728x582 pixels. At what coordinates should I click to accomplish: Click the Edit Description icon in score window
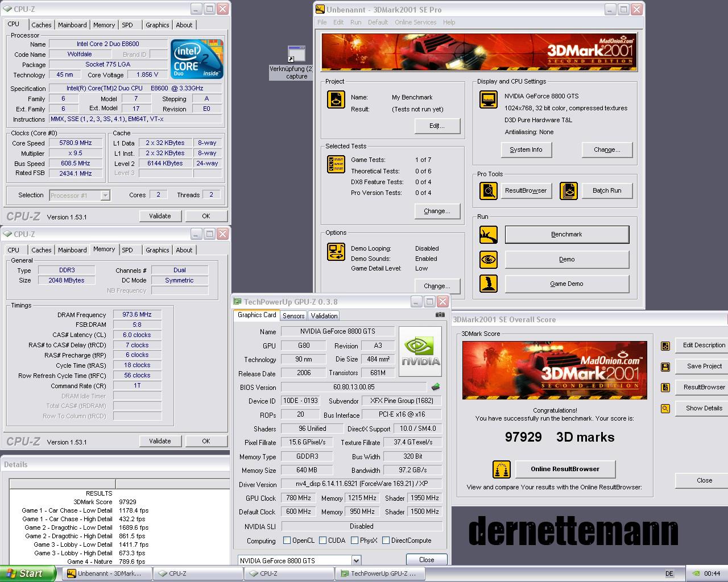pyautogui.click(x=665, y=346)
